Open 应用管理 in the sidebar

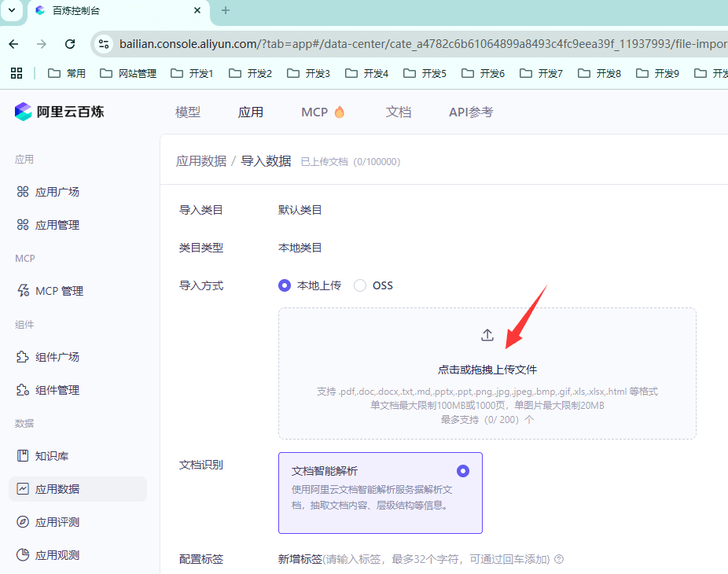[48, 225]
